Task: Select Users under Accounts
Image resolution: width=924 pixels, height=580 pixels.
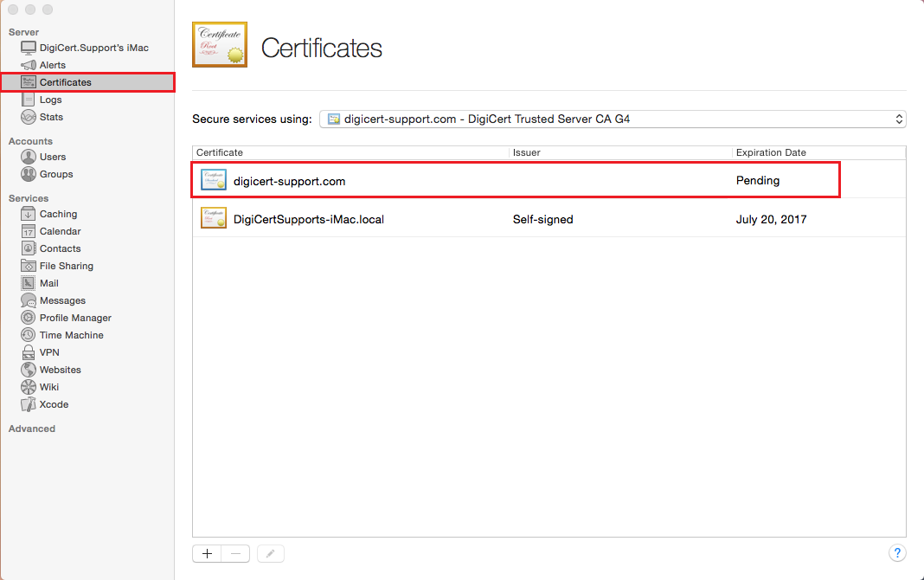Action: (52, 157)
